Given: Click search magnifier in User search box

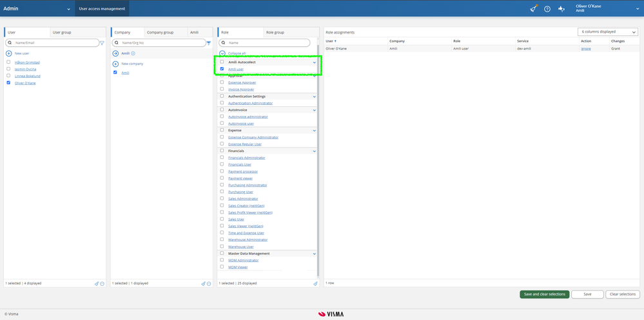Looking at the screenshot, I should click(10, 42).
